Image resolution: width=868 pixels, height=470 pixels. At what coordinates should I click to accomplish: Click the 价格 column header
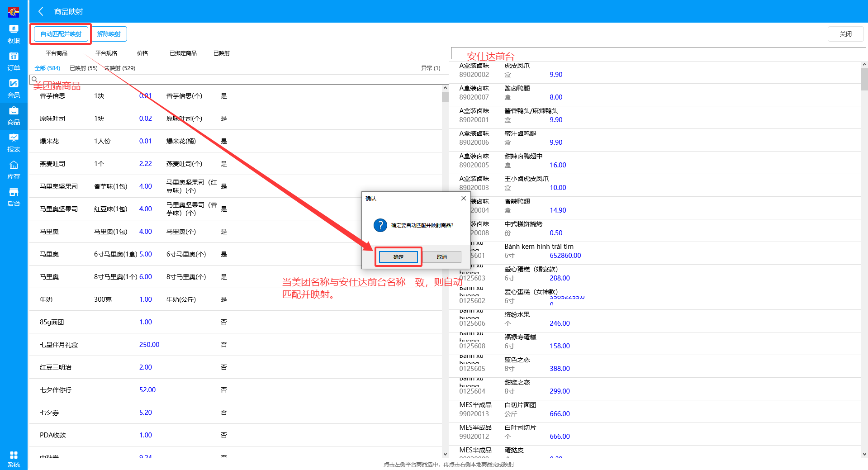point(142,53)
